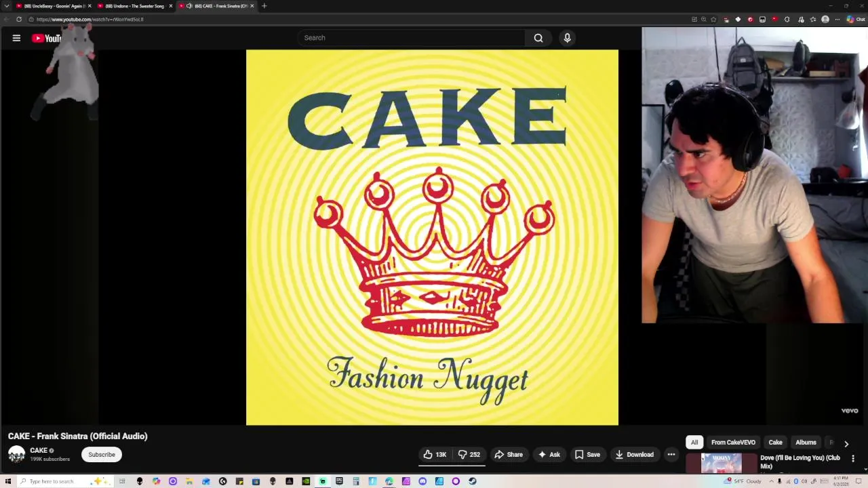Download the video

634,454
